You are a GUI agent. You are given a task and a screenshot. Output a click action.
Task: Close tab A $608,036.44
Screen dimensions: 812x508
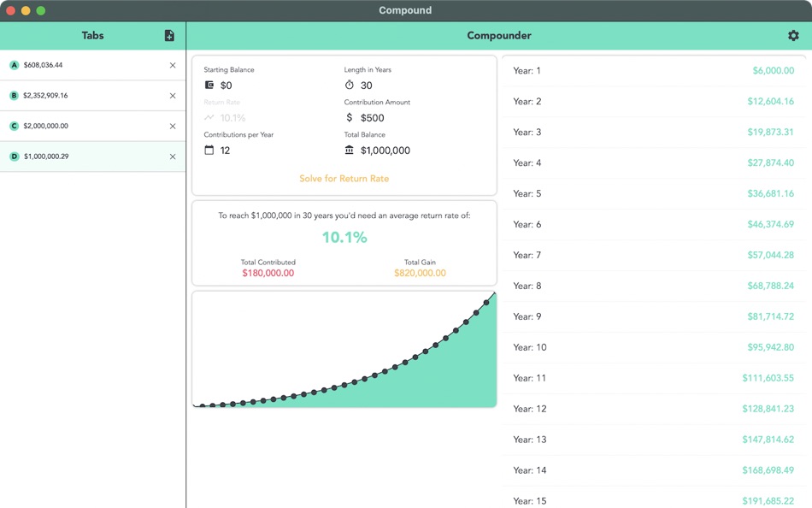click(x=173, y=65)
